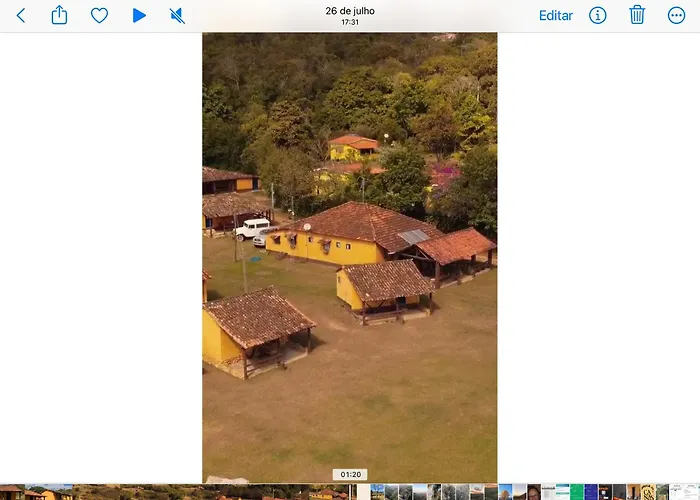Jump to middle of video filmstrip
This screenshot has height=500, width=700.
178,492
